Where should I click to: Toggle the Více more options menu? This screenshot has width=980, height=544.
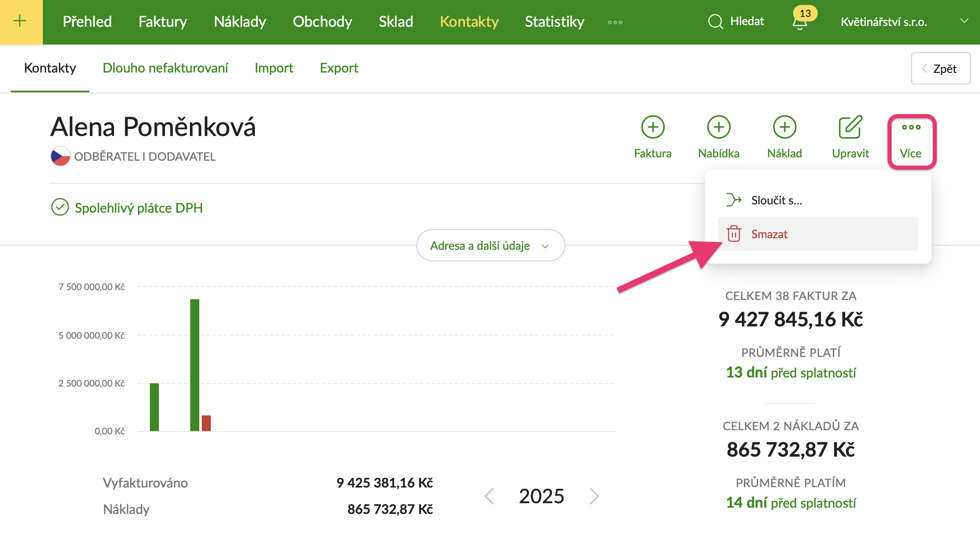coord(911,141)
